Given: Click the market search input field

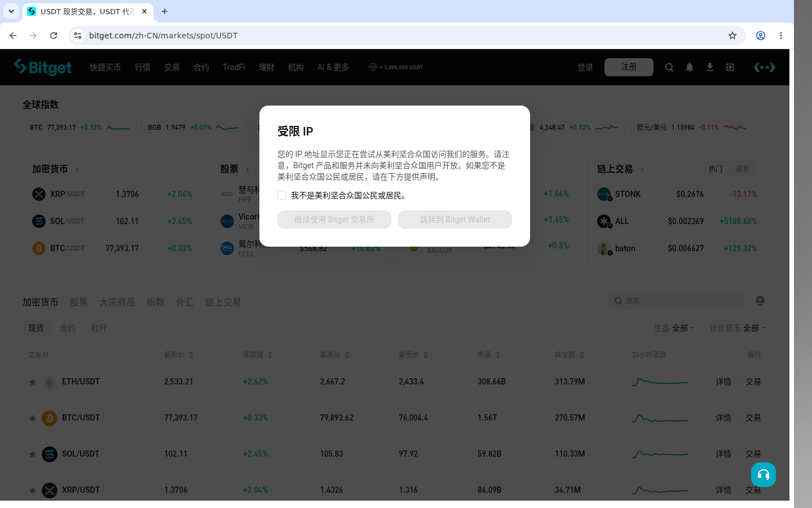Looking at the screenshot, I should (677, 301).
